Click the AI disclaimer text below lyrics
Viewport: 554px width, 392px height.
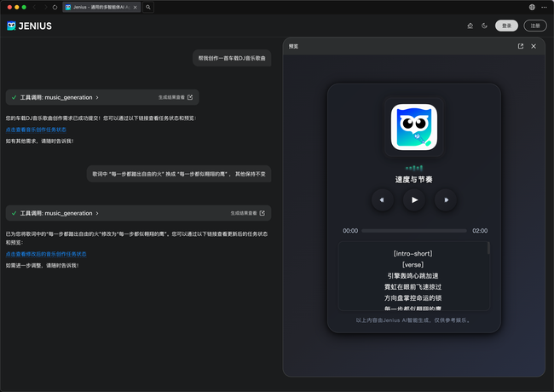(x=414, y=320)
